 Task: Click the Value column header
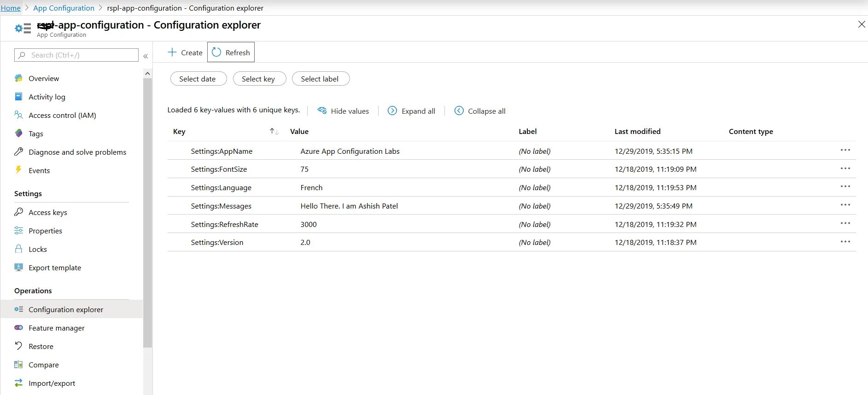[299, 131]
